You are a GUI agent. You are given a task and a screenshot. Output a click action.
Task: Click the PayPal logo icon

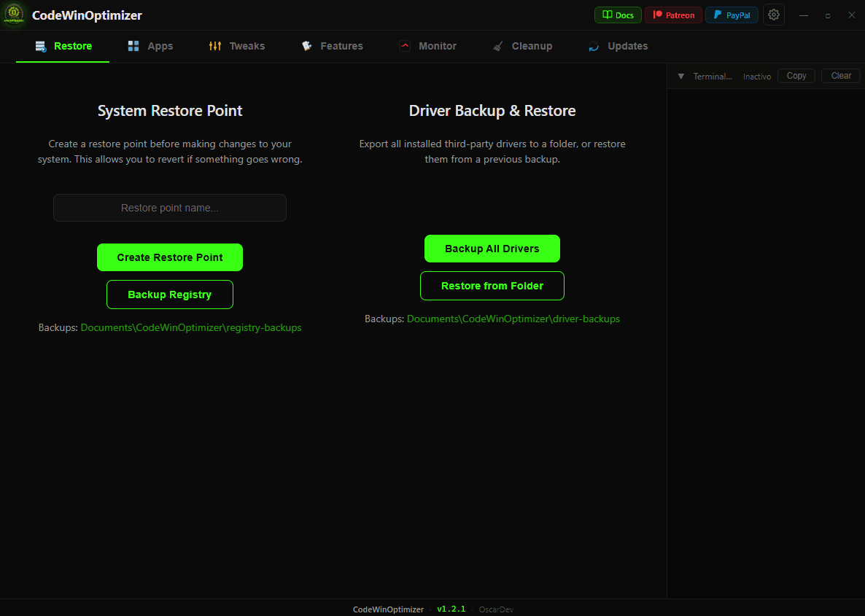pyautogui.click(x=718, y=15)
